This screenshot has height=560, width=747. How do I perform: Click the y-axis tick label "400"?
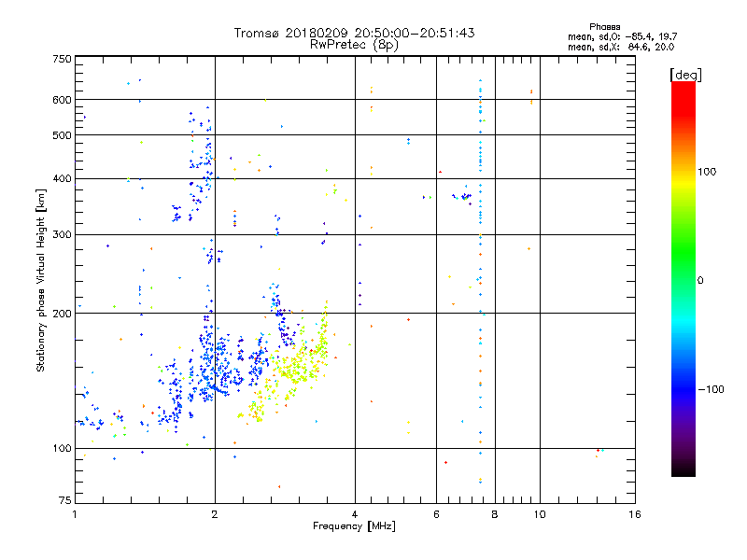(x=62, y=179)
